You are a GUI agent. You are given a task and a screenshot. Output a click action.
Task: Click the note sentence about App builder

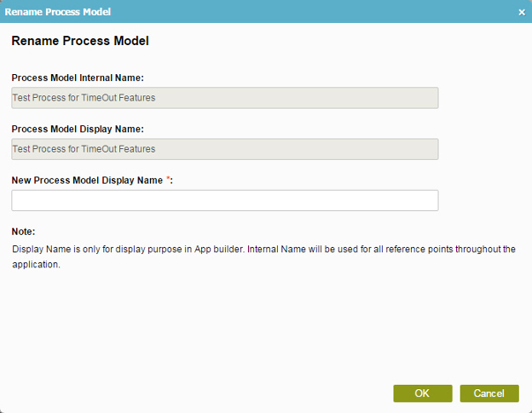point(128,250)
